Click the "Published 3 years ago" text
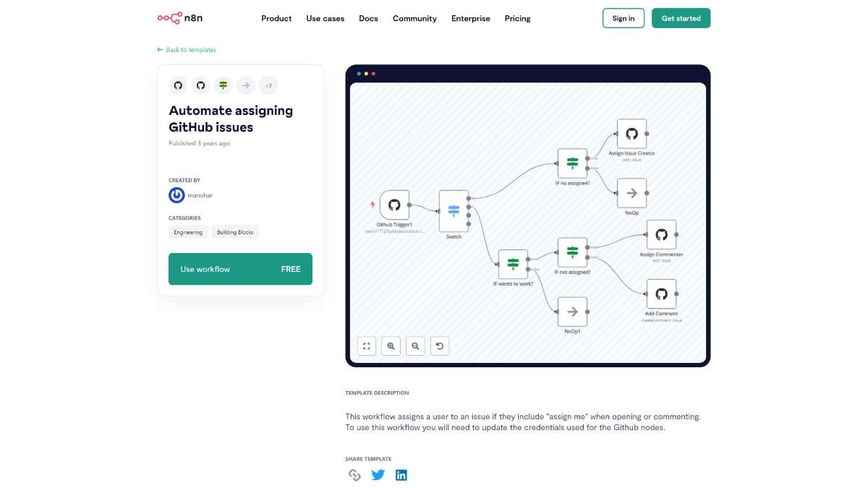The width and height of the screenshot is (868, 488). pyautogui.click(x=199, y=143)
